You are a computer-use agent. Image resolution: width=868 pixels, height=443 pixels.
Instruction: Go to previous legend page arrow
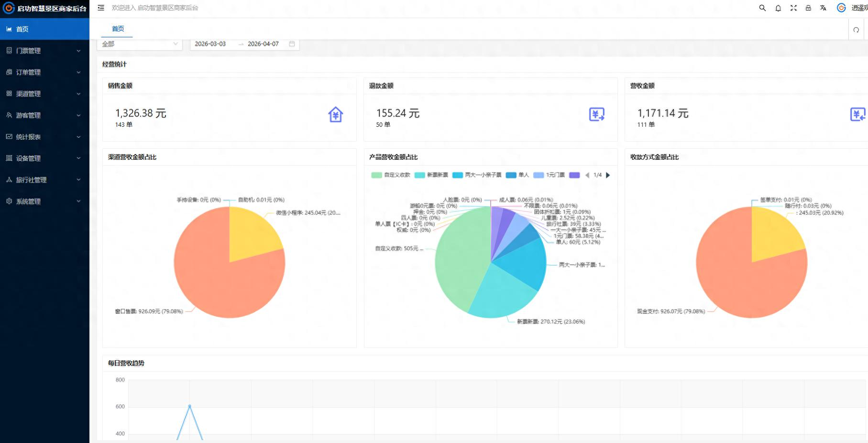(587, 175)
